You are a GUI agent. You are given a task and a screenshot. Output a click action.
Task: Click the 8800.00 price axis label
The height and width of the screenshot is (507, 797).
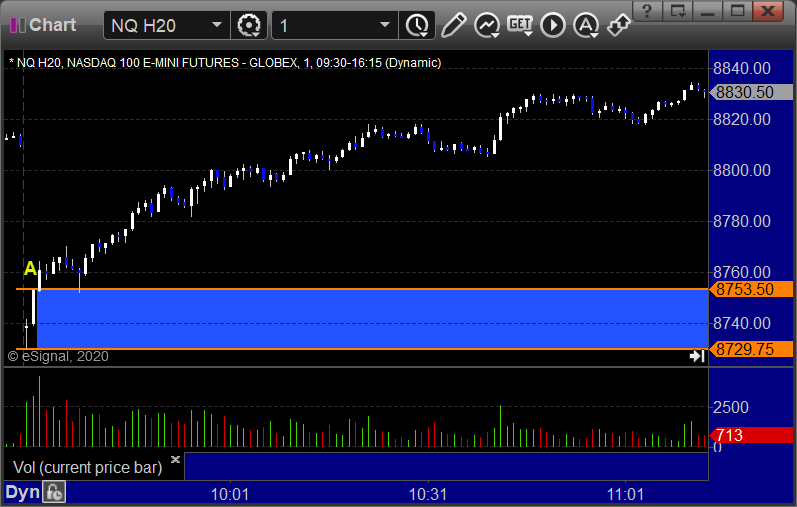click(742, 170)
